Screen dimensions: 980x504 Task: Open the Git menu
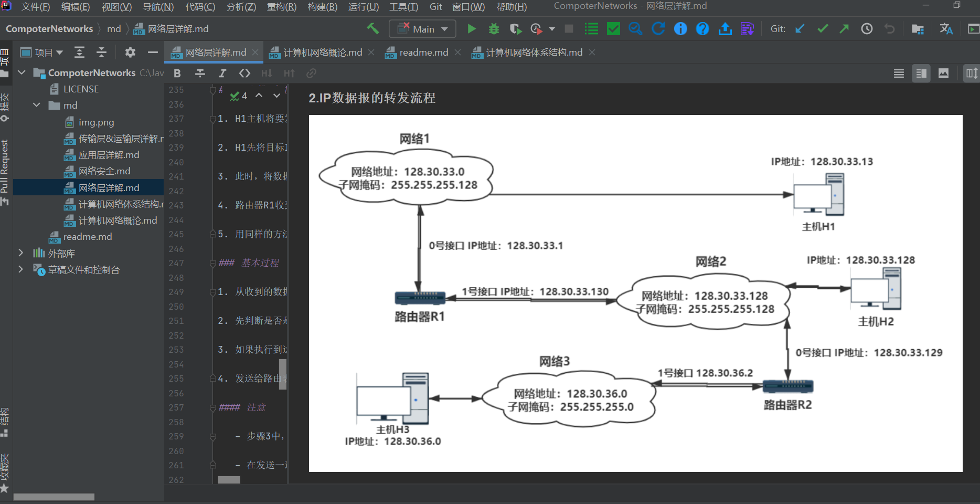pyautogui.click(x=436, y=7)
